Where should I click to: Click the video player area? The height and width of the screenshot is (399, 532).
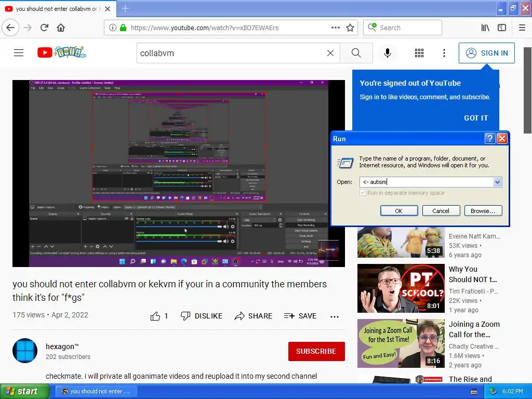pos(179,174)
